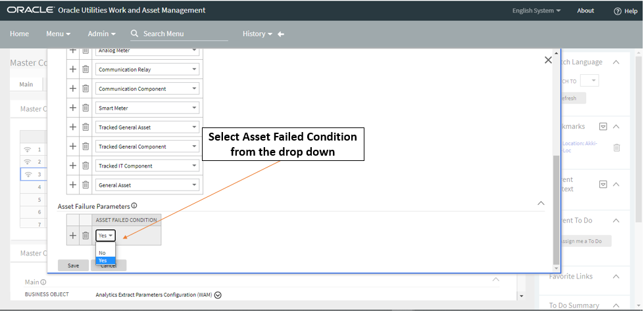Click the Save button
Image resolution: width=644 pixels, height=314 pixels.
74,265
